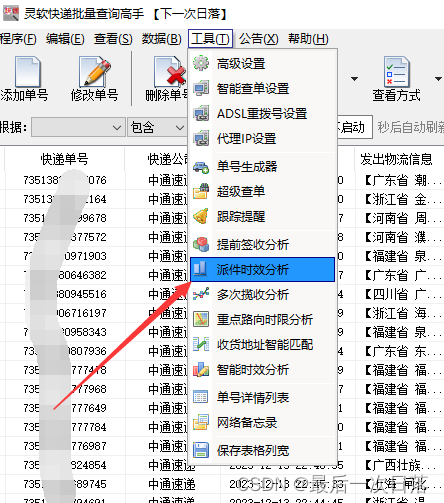
Task: Expand the empty 根据 combo box
Action: click(78, 127)
